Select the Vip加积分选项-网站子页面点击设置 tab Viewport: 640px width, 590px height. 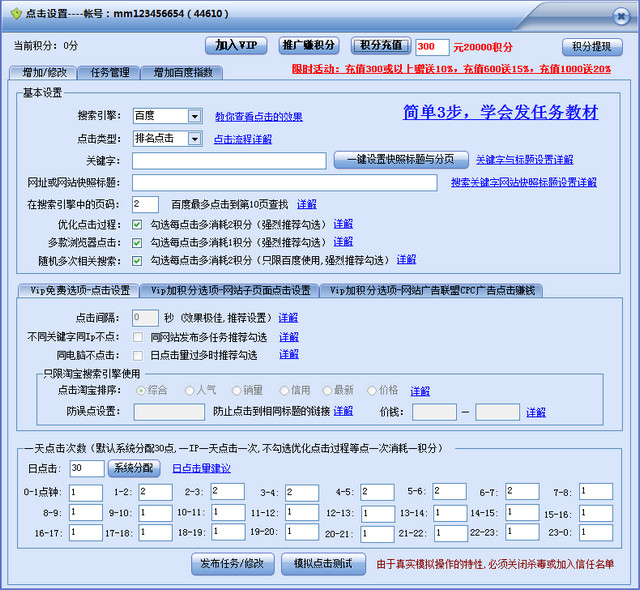(229, 290)
